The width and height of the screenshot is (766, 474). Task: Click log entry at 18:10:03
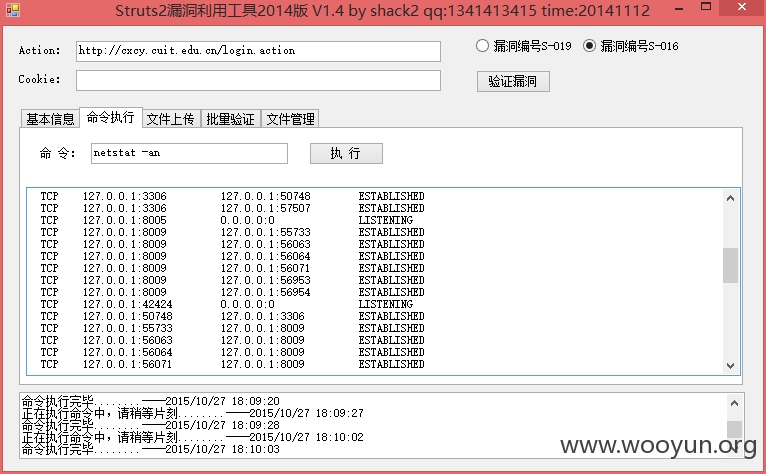pos(151,449)
